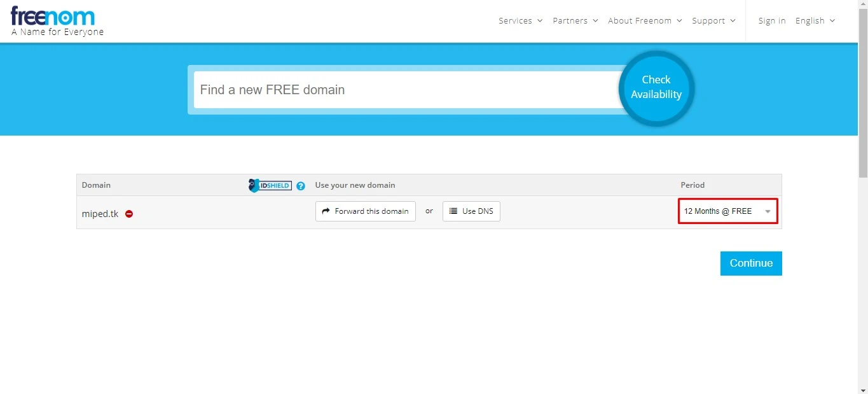Click the scrollbar down arrow
868x394 pixels.
pyautogui.click(x=863, y=389)
